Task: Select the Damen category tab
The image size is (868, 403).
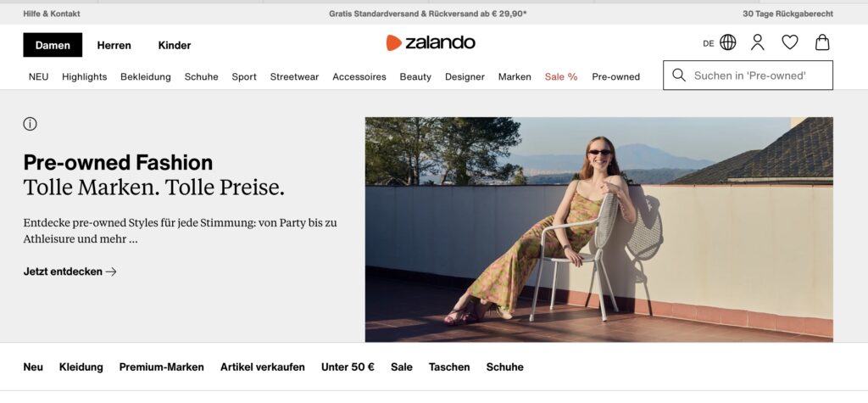Action: pyautogui.click(x=53, y=45)
